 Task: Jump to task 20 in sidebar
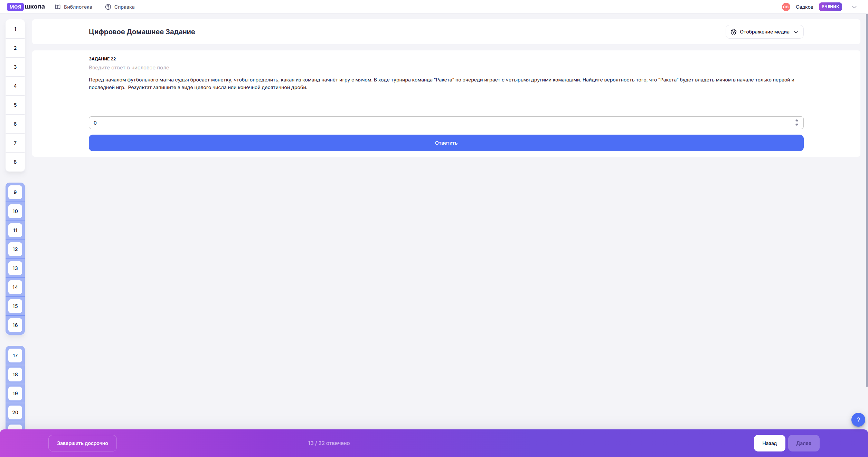[x=15, y=412]
